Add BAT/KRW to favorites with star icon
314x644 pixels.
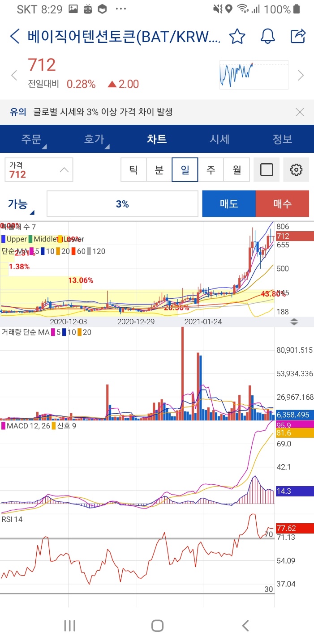tap(237, 36)
